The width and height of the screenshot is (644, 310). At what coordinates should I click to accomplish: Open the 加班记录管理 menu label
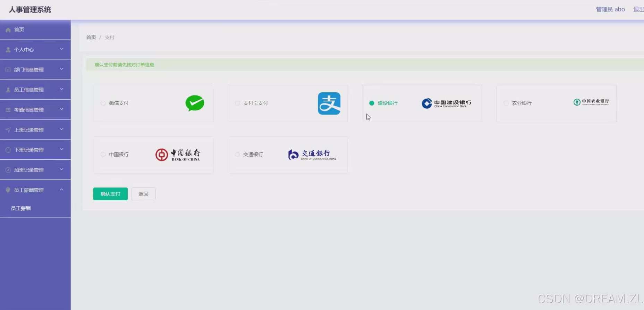coord(29,170)
